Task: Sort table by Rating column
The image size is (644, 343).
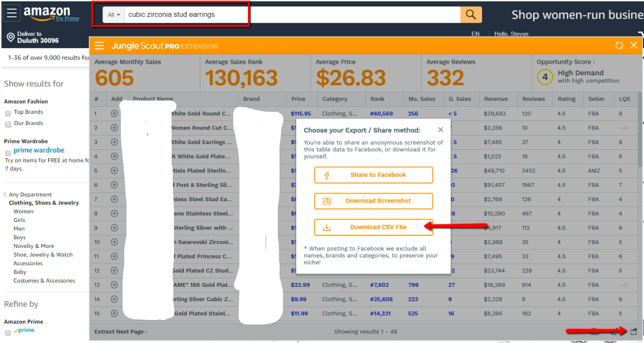Action: point(566,99)
